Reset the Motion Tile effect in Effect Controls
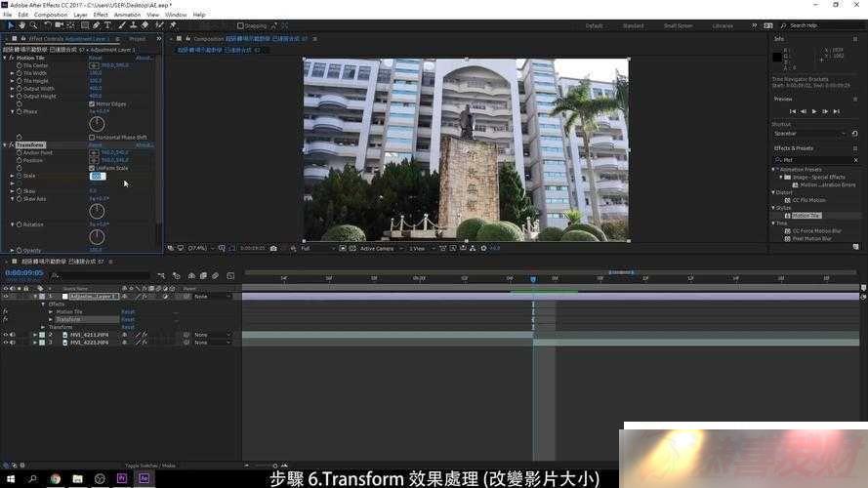Screen dimensions: 868x488 click(x=96, y=58)
